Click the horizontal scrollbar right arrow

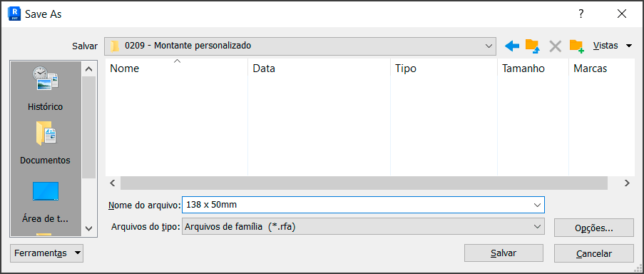[627, 183]
